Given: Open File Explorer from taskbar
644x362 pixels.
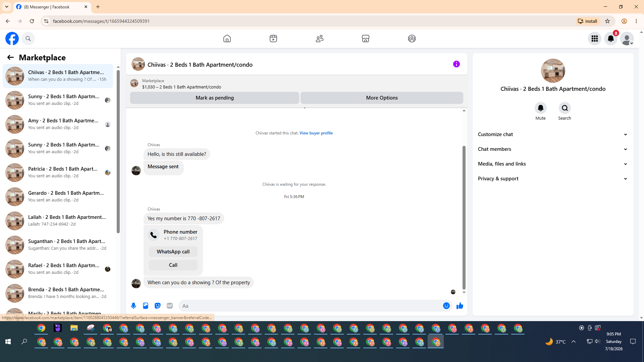Looking at the screenshot, I should tap(74, 328).
